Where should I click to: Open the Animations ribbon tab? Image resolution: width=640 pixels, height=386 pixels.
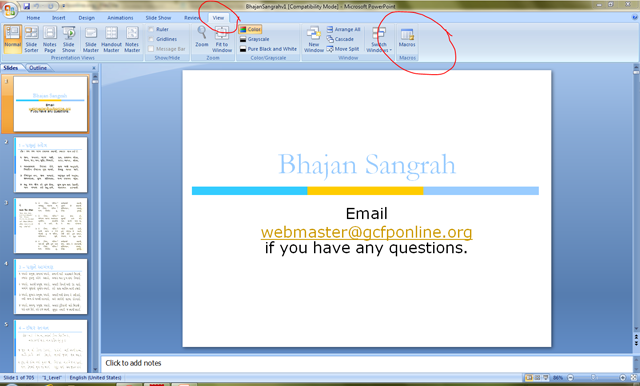coord(120,18)
